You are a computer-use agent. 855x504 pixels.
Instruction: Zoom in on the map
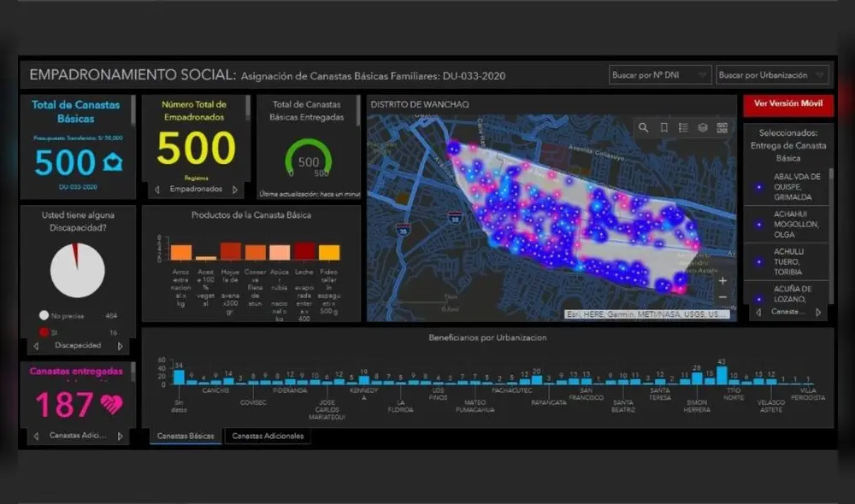click(723, 280)
